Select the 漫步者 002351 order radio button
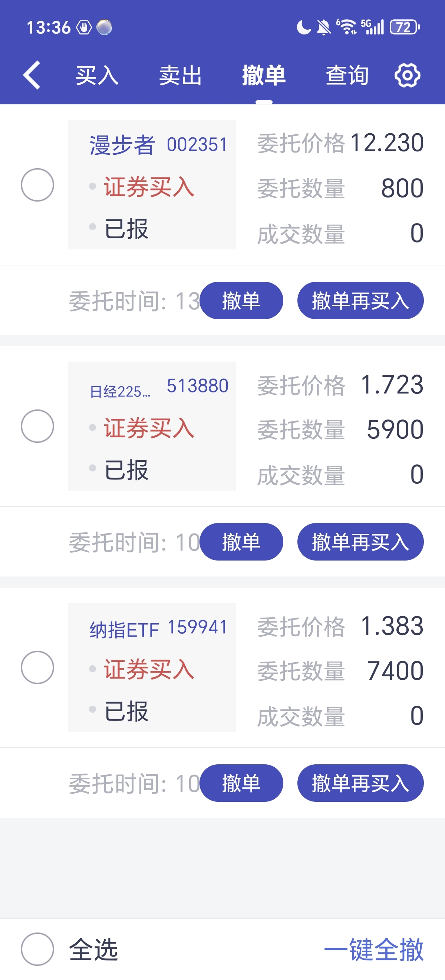This screenshot has height=980, width=445. [x=37, y=185]
